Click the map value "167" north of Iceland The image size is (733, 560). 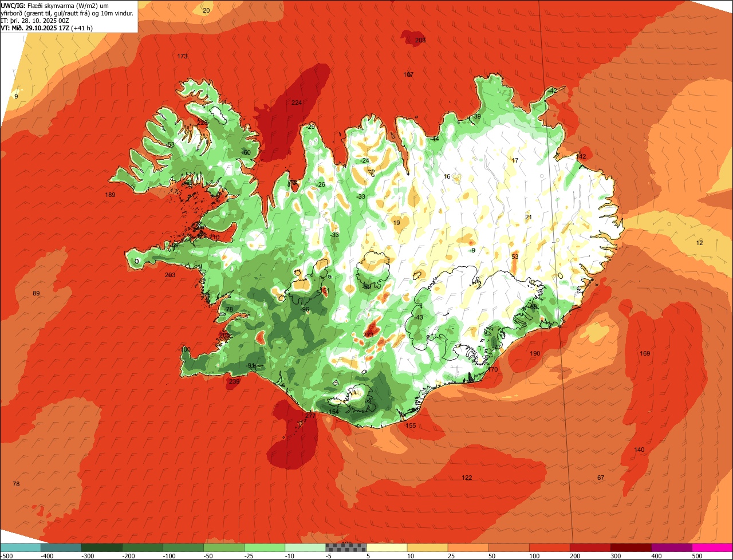408,75
